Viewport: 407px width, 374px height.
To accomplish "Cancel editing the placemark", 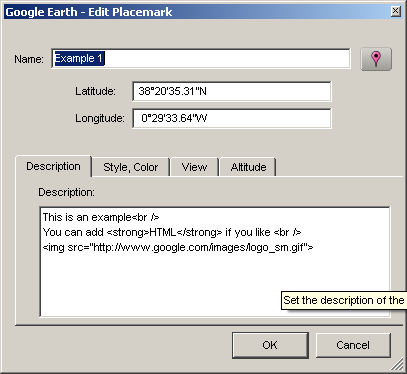I will click(x=353, y=345).
